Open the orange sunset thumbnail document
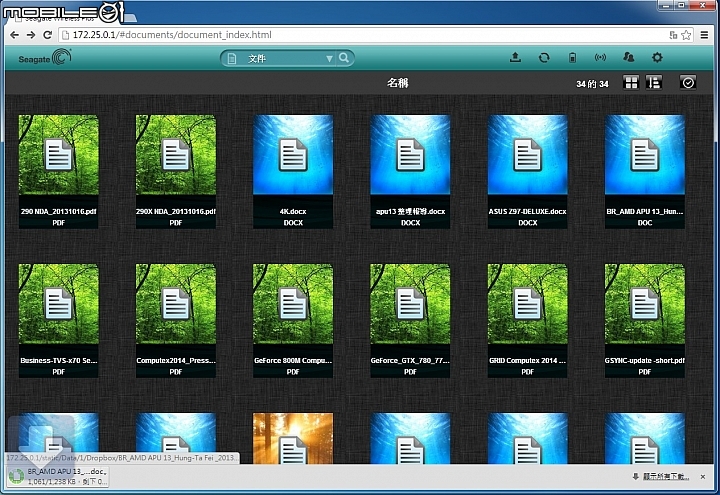The image size is (720, 495). (x=293, y=438)
